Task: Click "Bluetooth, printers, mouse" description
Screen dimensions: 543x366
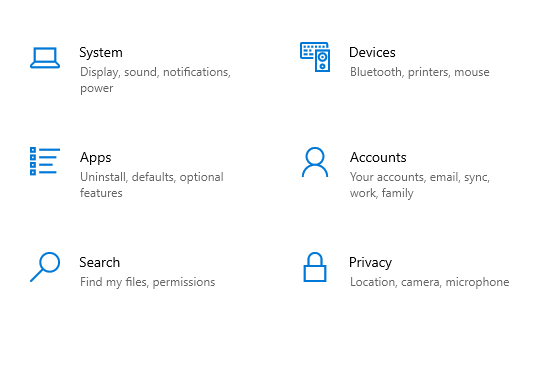Action: 420,72
